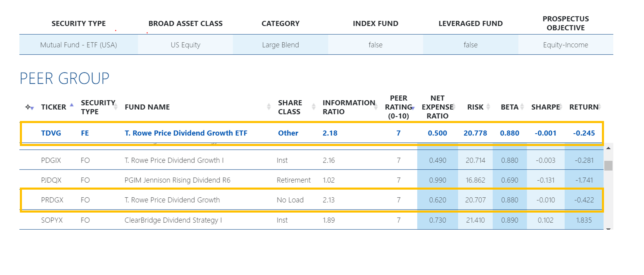Click Sharpe value 0.102
This screenshot has width=644, height=275.
pos(545,220)
